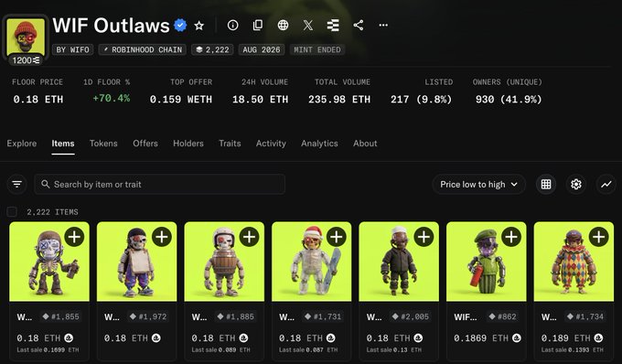Viewport: 622px width, 364px height.
Task: Click the +70.4% 1D floor change
Action: coord(112,99)
